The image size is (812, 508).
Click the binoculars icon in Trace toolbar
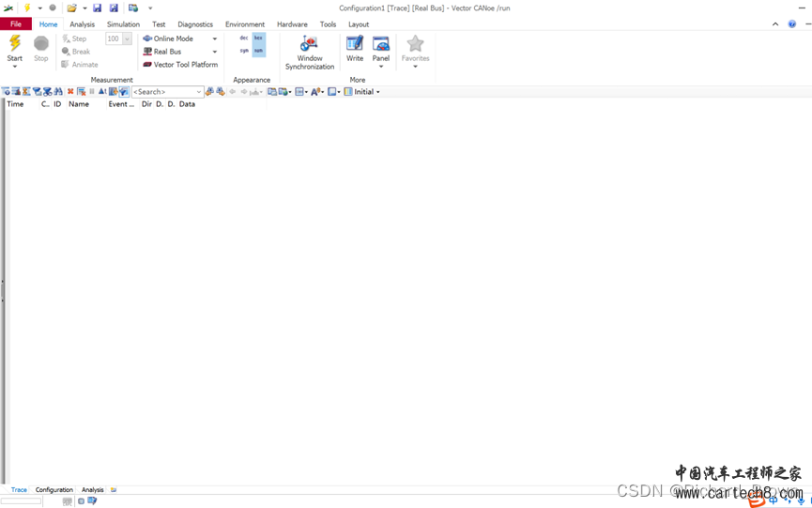[58, 92]
